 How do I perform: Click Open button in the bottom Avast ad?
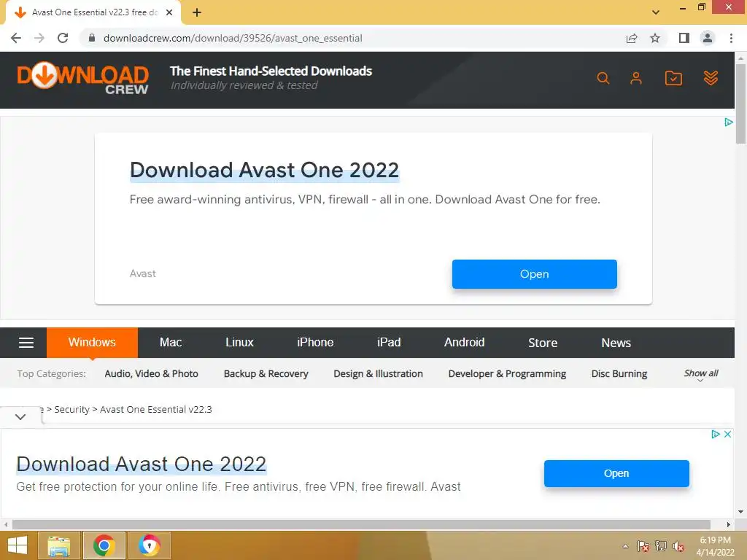pyautogui.click(x=616, y=473)
